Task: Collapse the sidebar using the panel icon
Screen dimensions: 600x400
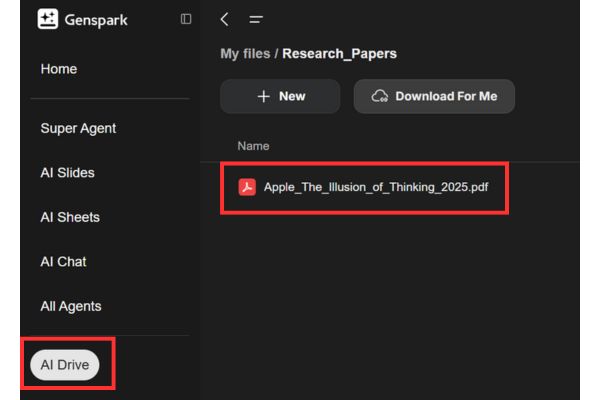Action: [x=186, y=19]
